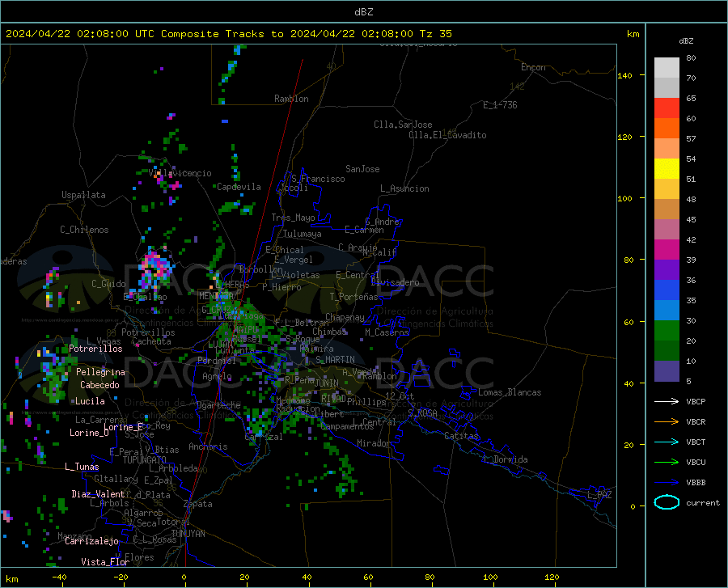
Task: Click the S_MARTIN place label
Action: point(335,360)
